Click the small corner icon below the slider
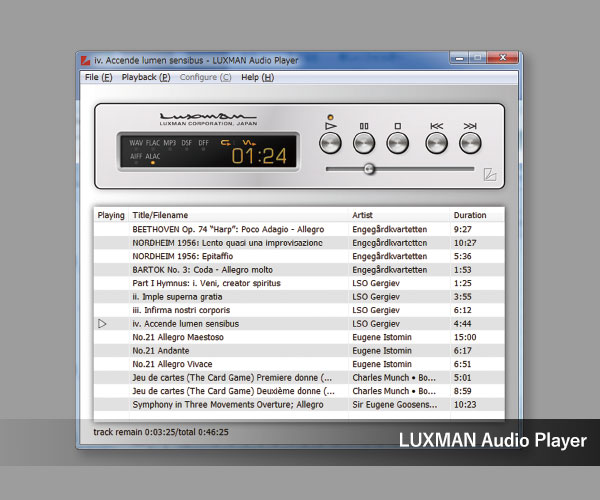Viewport: 600px width, 500px height. point(490,175)
